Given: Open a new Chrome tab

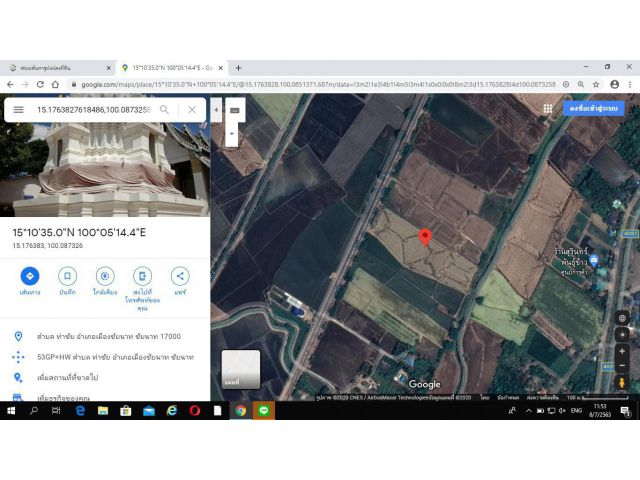Looking at the screenshot, I should (x=238, y=68).
